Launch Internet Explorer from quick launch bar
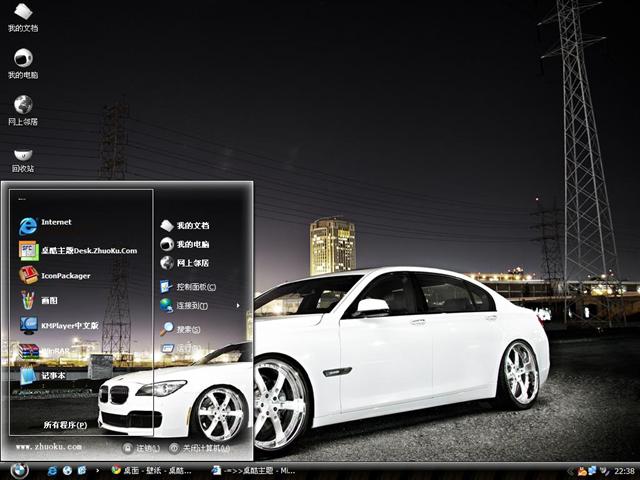The width and height of the screenshot is (640, 480). [x=52, y=471]
